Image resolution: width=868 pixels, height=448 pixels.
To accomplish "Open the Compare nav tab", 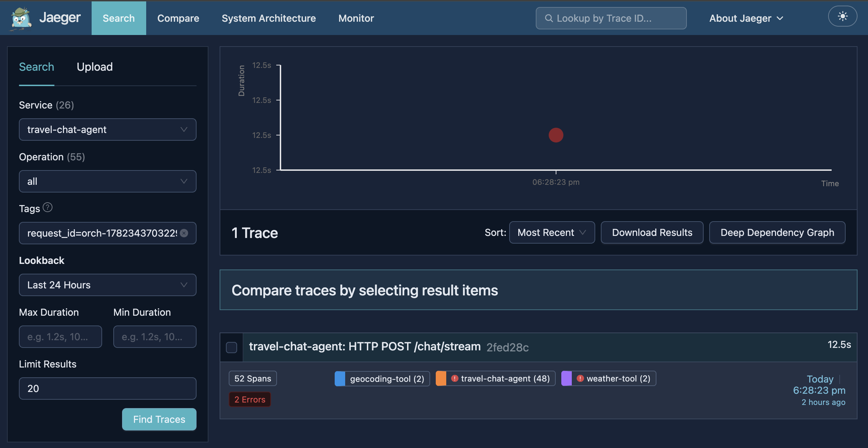I will [178, 18].
